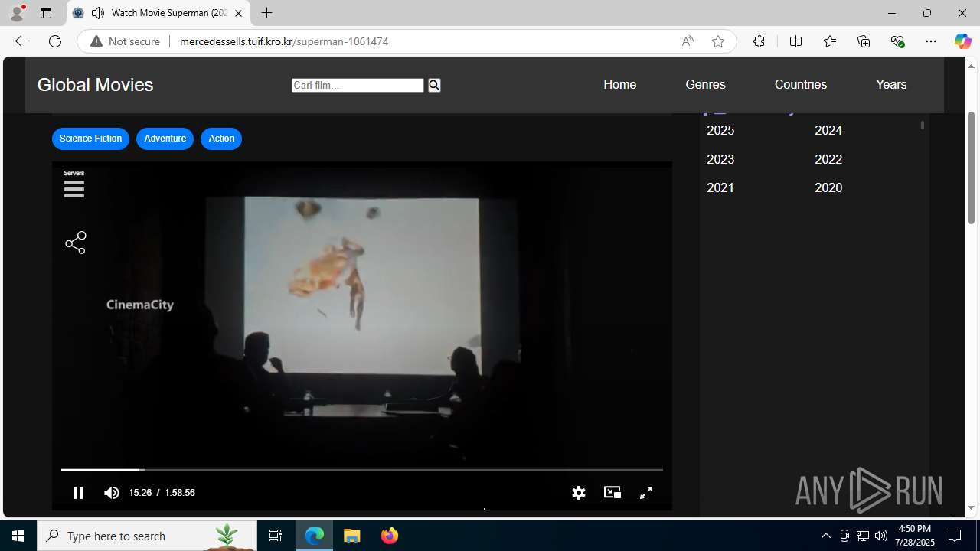Mute the video player volume

[112, 493]
